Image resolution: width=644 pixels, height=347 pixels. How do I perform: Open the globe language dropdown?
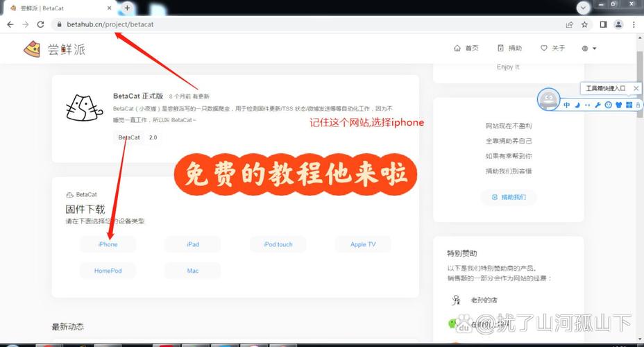tap(589, 49)
